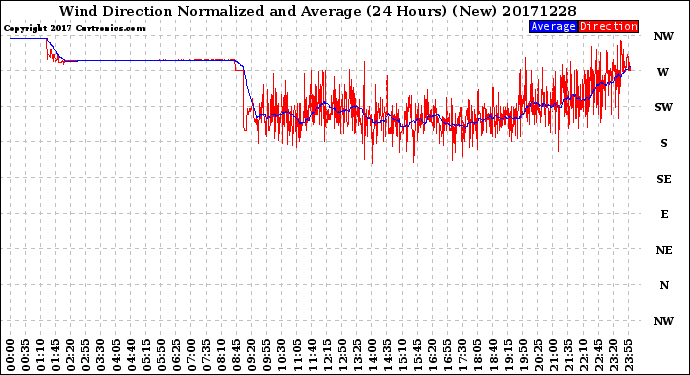This screenshot has width=690, height=375.
Task: Click the 00:35 time label
Action: 26,355
